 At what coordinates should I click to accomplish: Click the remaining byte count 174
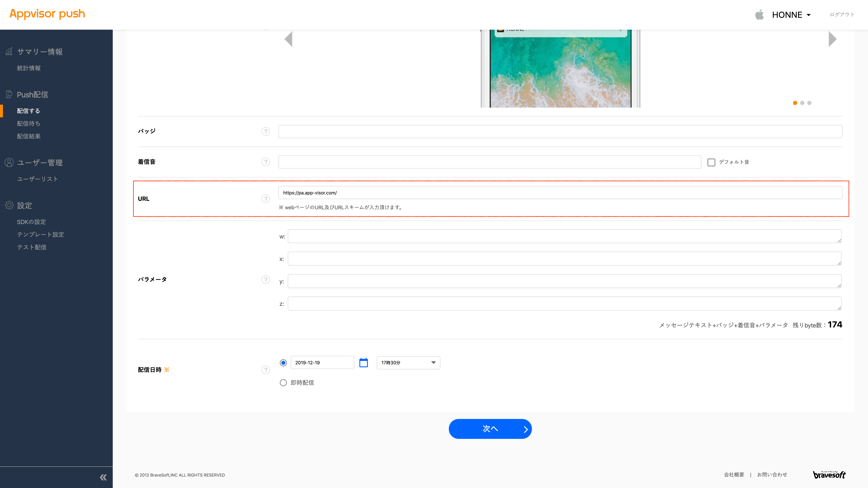835,325
